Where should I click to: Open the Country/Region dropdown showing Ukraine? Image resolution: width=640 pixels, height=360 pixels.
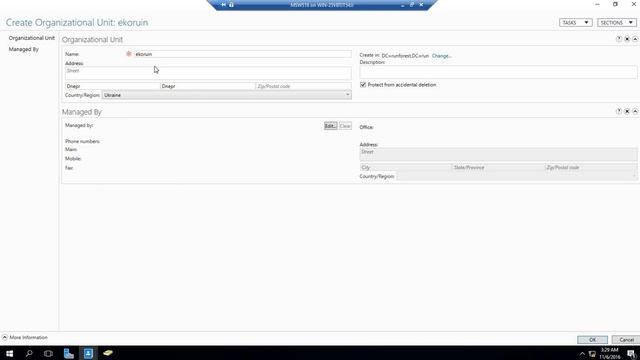point(227,95)
